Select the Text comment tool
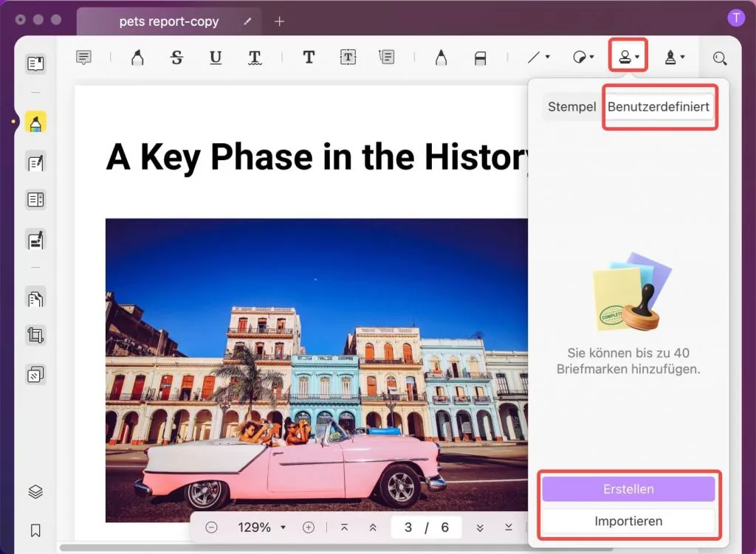 (309, 58)
